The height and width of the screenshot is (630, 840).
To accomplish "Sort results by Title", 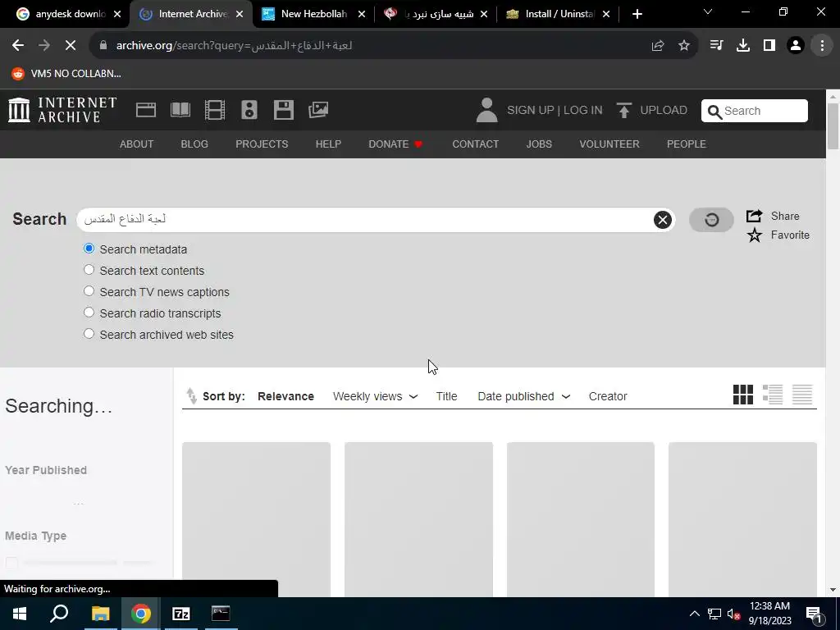I will (446, 396).
